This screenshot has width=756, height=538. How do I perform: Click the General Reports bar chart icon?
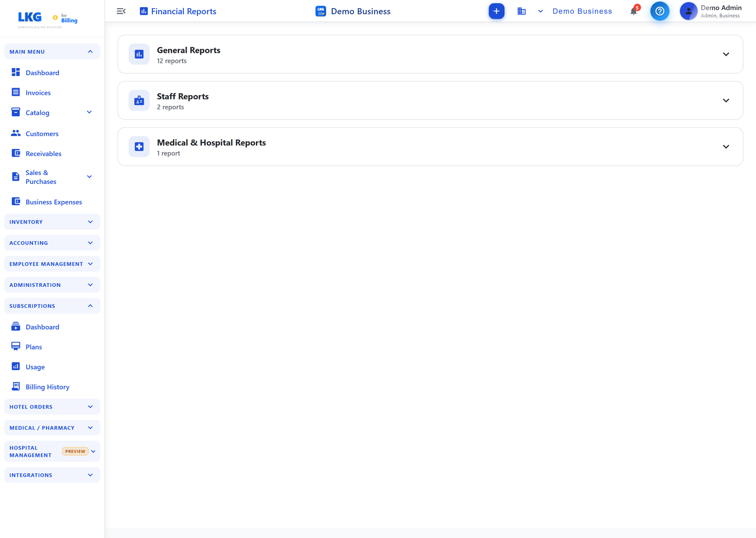tap(139, 54)
